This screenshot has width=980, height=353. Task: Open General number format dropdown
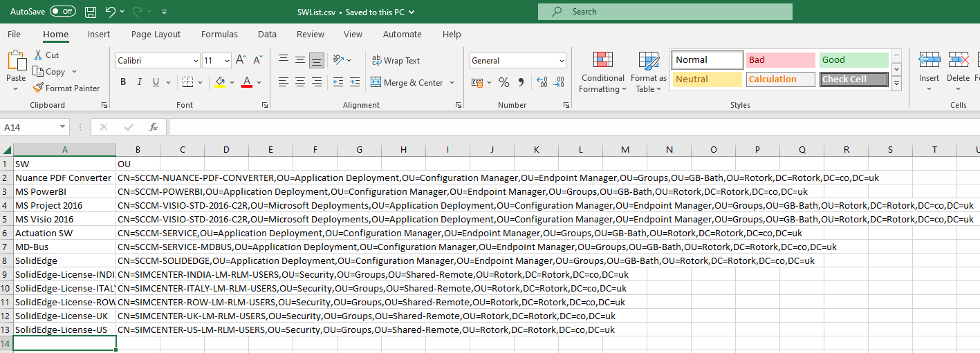pos(561,61)
